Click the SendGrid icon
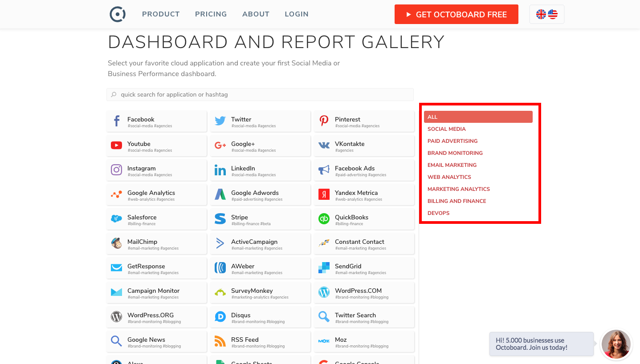The image size is (640, 364). (324, 268)
